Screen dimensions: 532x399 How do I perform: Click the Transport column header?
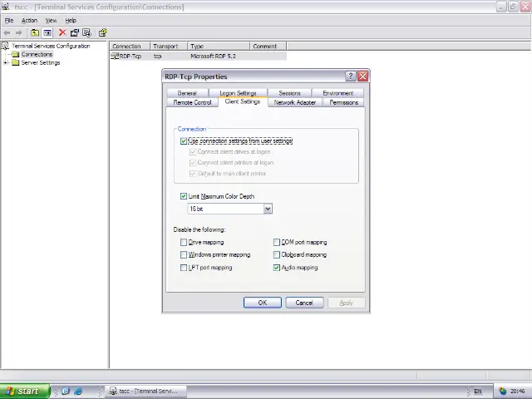point(169,47)
